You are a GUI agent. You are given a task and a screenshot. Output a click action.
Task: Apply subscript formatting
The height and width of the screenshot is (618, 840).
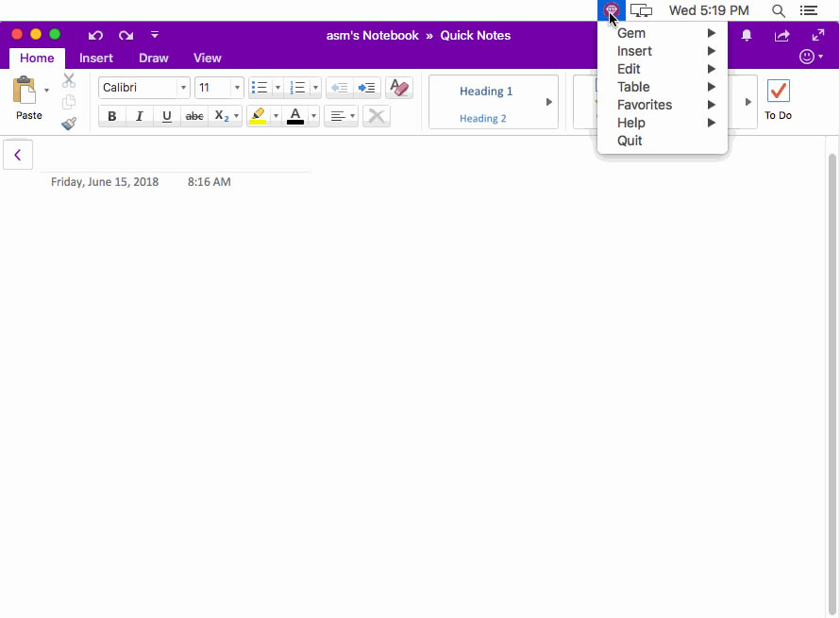pos(221,116)
